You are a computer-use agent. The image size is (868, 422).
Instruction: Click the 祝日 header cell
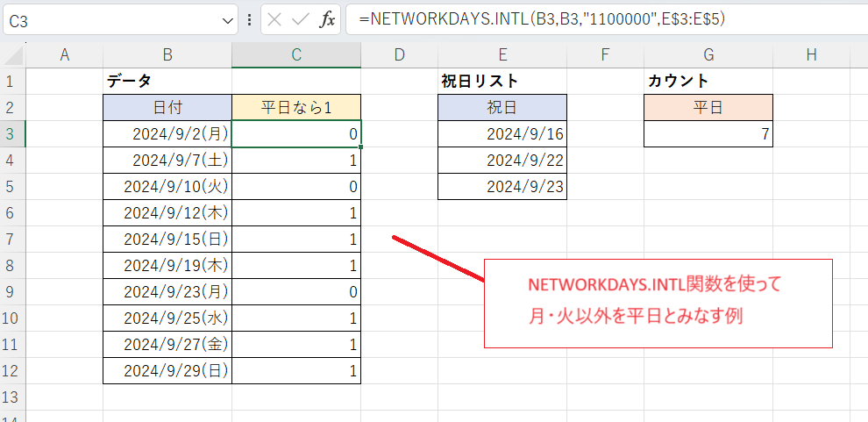point(502,107)
